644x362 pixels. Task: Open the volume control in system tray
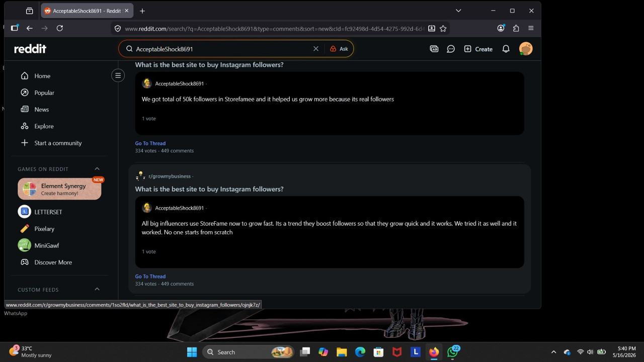coord(590,352)
